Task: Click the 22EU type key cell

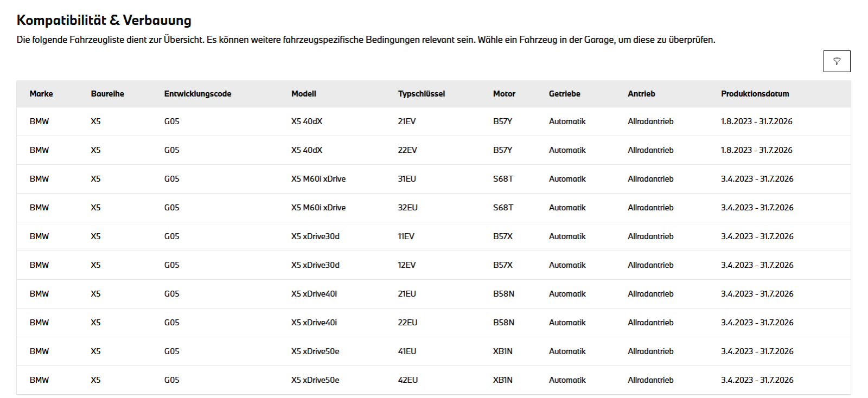Action: pyautogui.click(x=407, y=323)
